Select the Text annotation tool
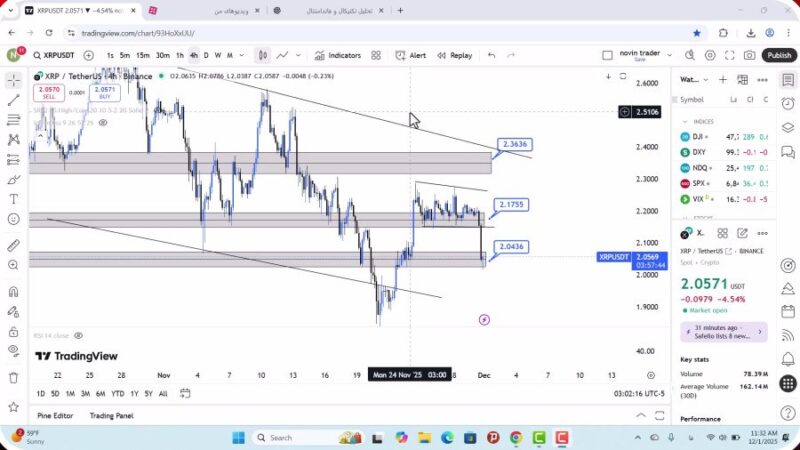Viewport: 800px width, 450px height. point(13,198)
